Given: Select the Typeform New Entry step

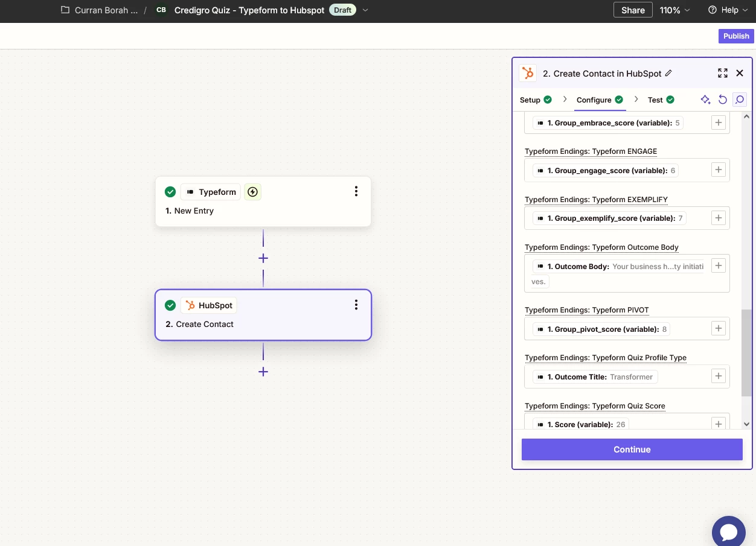Looking at the screenshot, I should 263,202.
